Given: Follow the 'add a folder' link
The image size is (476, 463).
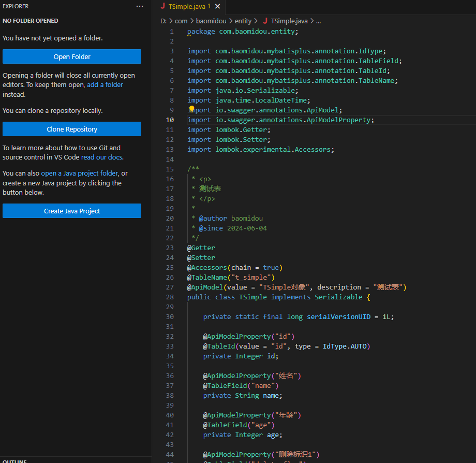Looking at the screenshot, I should (105, 85).
